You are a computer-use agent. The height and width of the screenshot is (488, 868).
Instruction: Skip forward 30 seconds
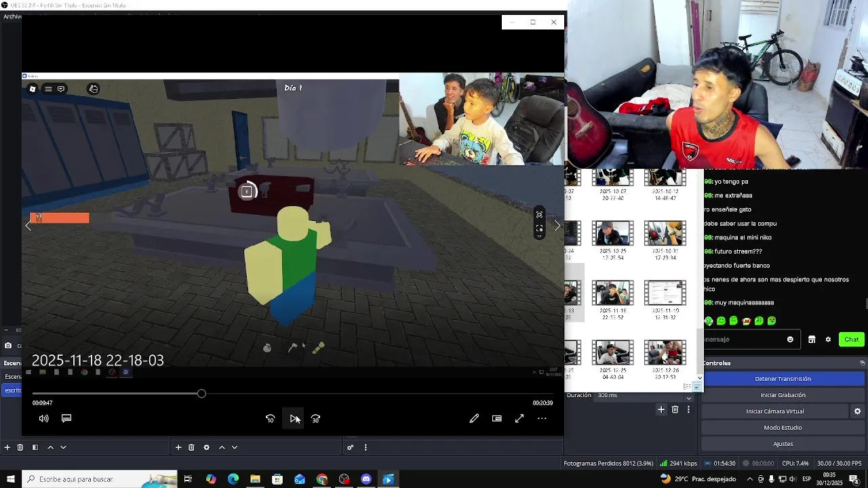[315, 419]
